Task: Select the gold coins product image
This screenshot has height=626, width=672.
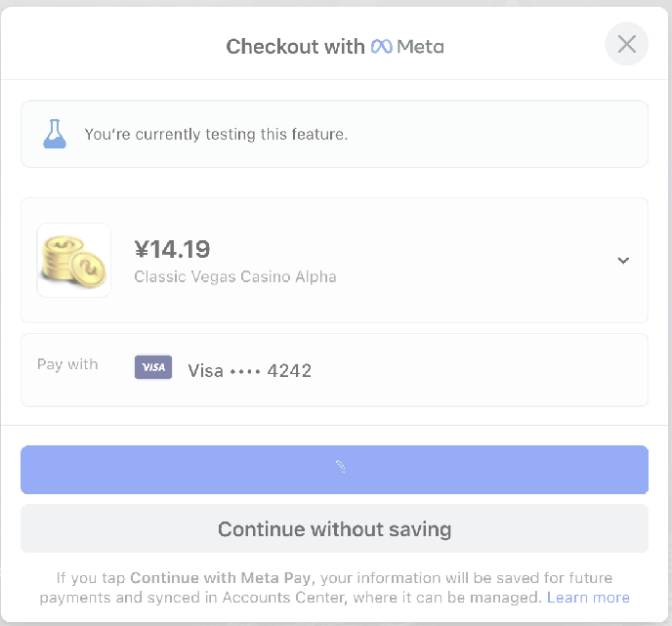Action: (x=73, y=260)
